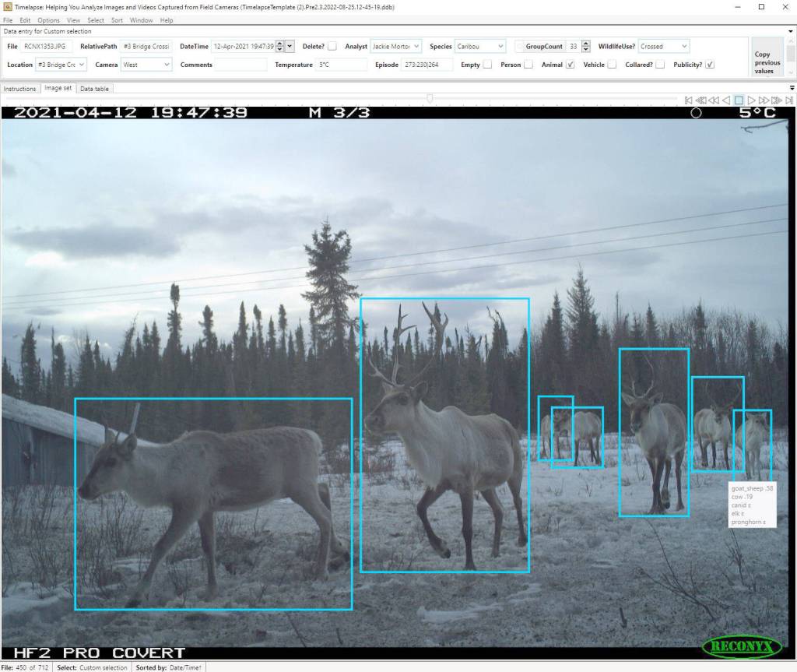Click the image navigation slider thumb

(x=429, y=98)
